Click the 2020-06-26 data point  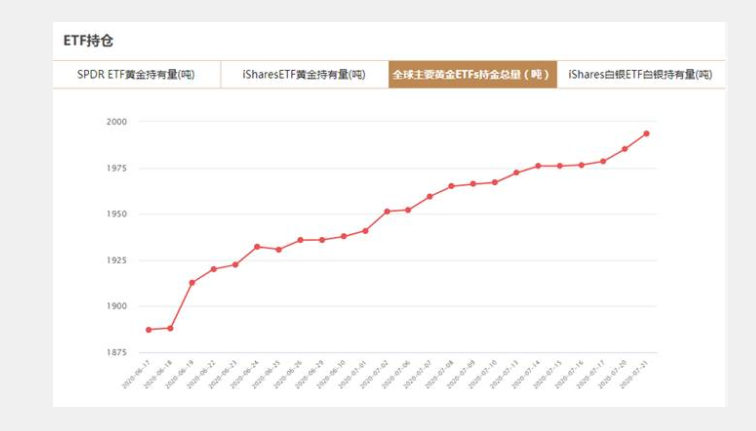tap(300, 240)
